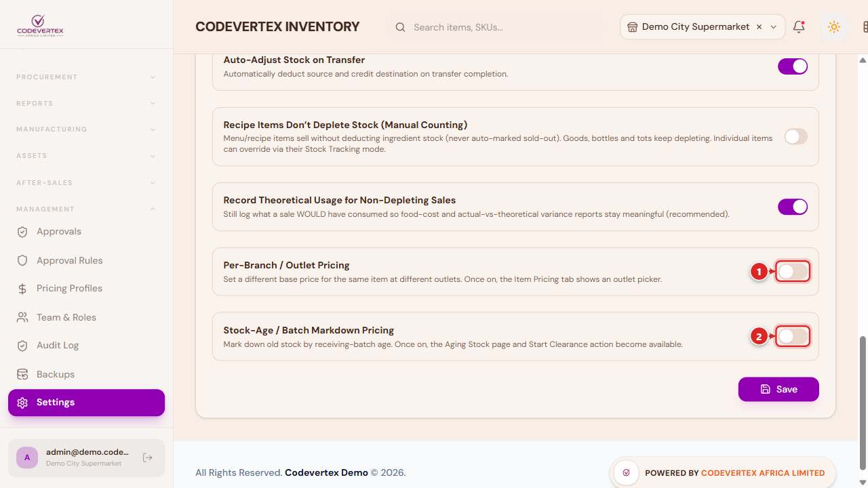
Task: Expand the Assets sidebar section
Action: [x=86, y=156]
